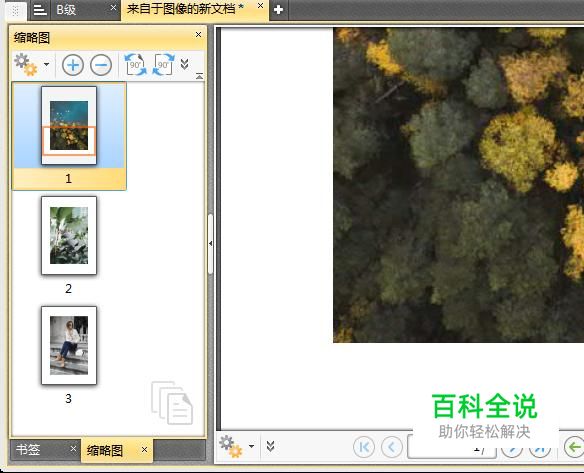Select page 2 thumbnail

coord(69,235)
